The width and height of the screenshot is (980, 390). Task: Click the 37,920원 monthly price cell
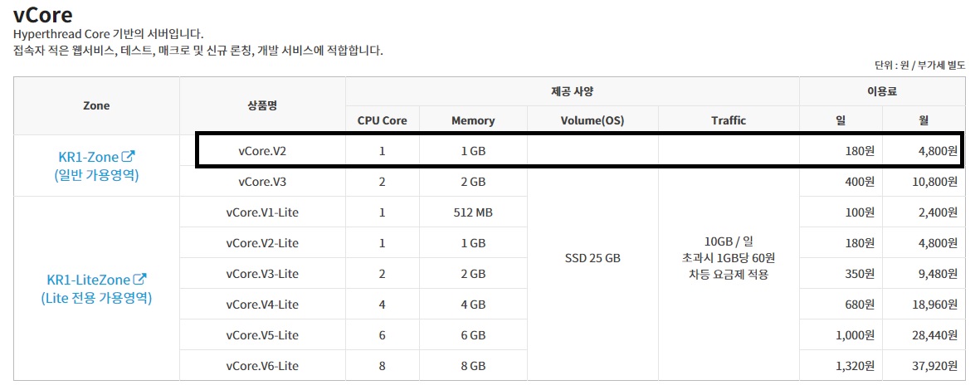click(931, 366)
